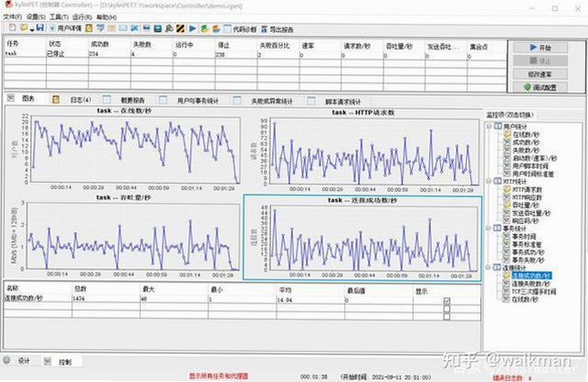
Task: Click the second envelope toolbar icon
Action: coord(123,28)
